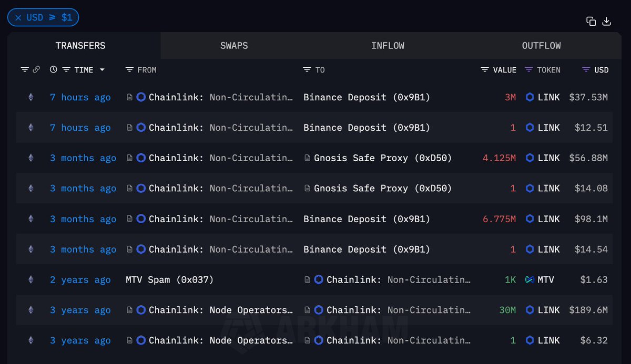Click the $1.63 USD amount

pyautogui.click(x=594, y=280)
